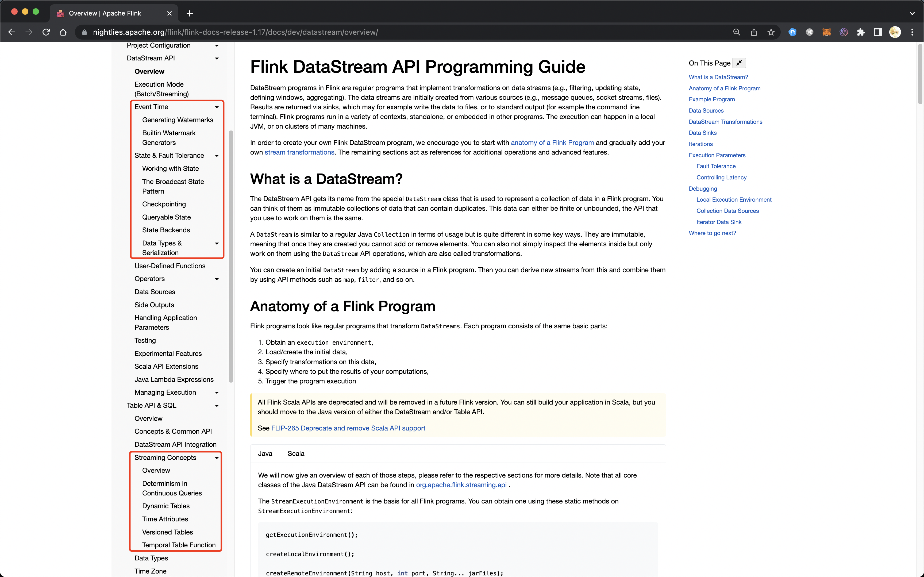The image size is (924, 577).
Task: Open Handling Application Parameters page
Action: [x=165, y=322]
